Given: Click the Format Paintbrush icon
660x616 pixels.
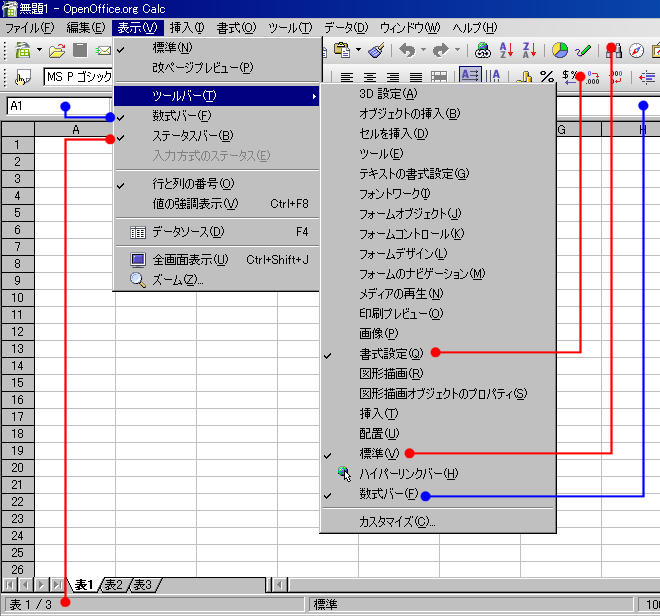Looking at the screenshot, I should point(376,51).
